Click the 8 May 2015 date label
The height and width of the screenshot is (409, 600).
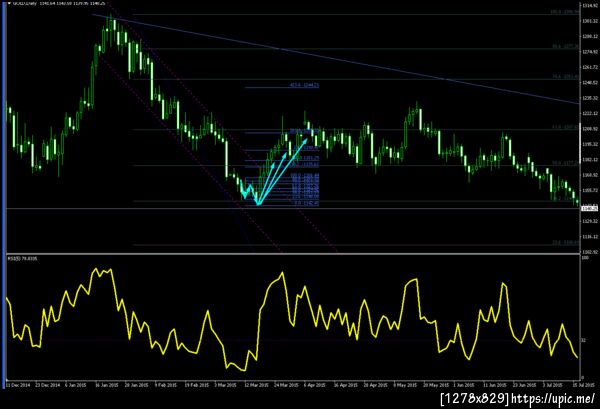tap(405, 385)
